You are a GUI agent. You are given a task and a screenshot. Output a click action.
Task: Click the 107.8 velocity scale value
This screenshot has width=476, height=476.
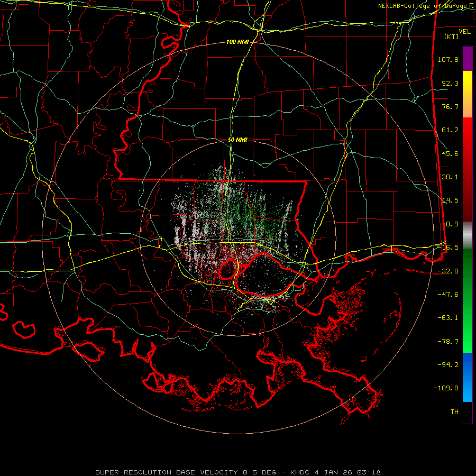[x=448, y=59]
